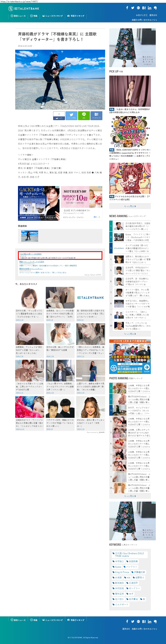Image resolution: width=166 pixels, height=644 pixels.
Task: Open the LinkedIn icon in the footer
Action: pyautogui.click(x=150, y=621)
